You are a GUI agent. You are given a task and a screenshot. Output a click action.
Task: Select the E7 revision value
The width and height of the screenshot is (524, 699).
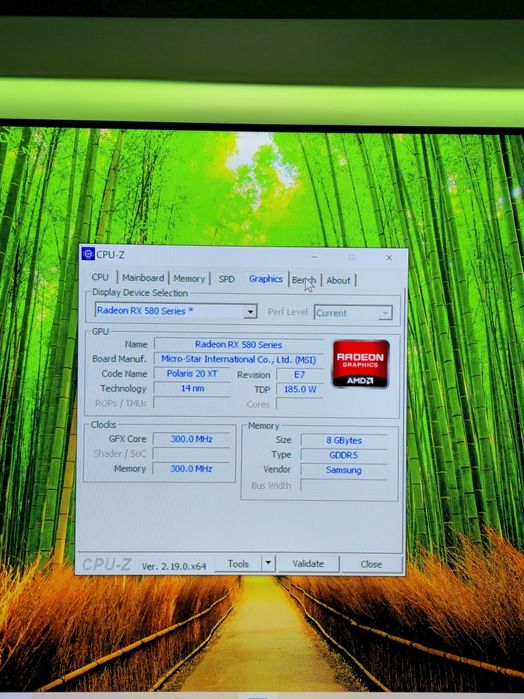pos(299,374)
